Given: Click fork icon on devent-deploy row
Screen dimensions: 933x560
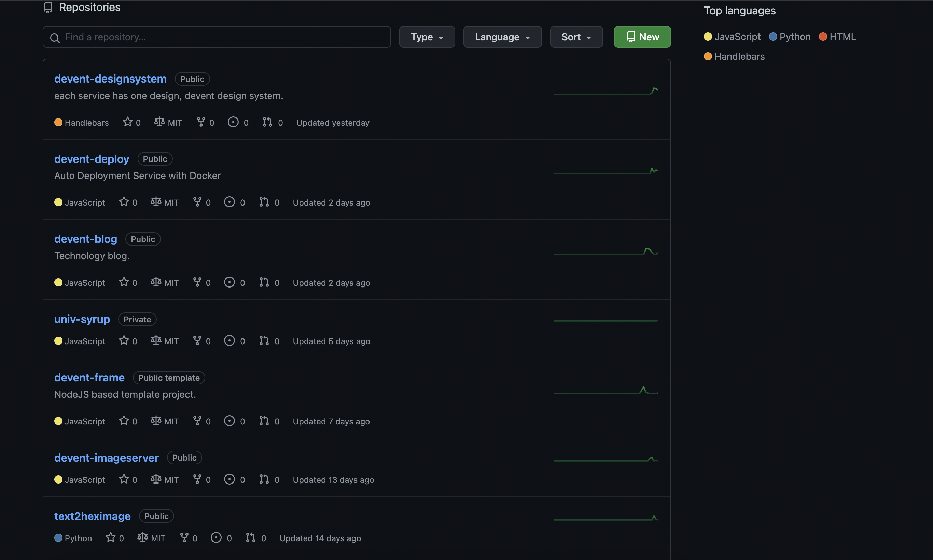Looking at the screenshot, I should tap(197, 202).
